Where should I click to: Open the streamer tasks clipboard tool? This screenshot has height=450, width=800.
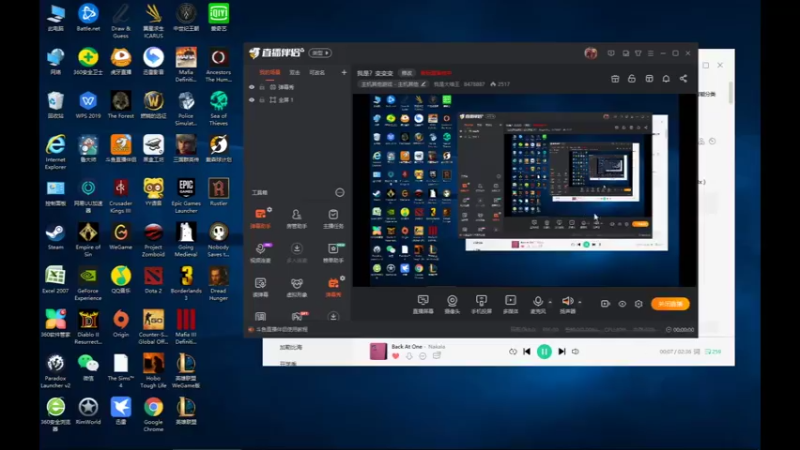[333, 218]
